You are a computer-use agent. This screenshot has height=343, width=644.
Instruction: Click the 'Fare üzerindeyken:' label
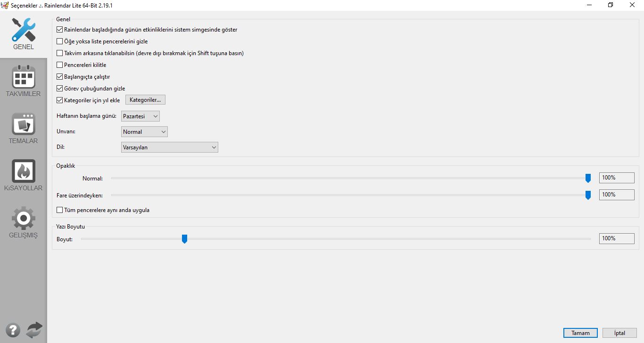point(80,195)
